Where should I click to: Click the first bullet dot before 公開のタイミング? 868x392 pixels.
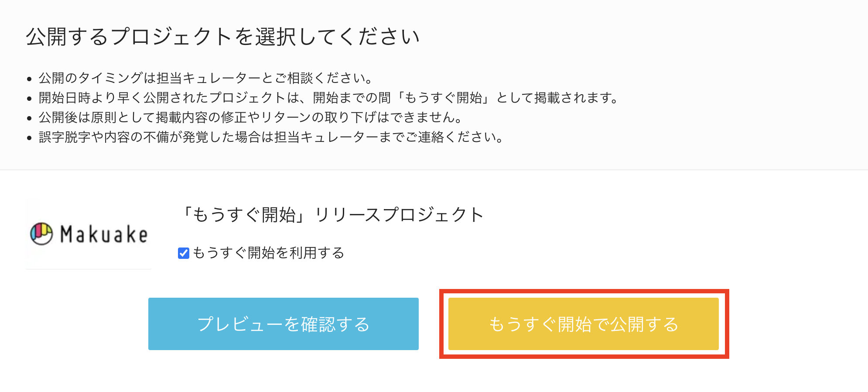pyautogui.click(x=29, y=79)
